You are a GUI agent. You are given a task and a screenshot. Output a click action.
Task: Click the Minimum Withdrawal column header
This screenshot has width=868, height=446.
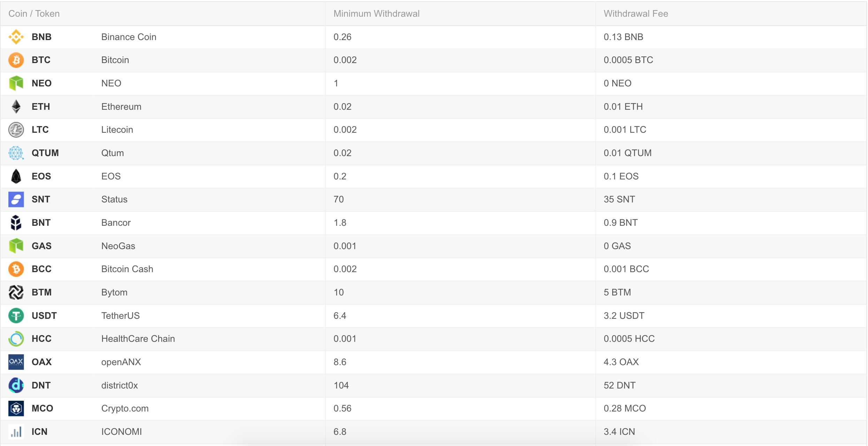point(376,14)
